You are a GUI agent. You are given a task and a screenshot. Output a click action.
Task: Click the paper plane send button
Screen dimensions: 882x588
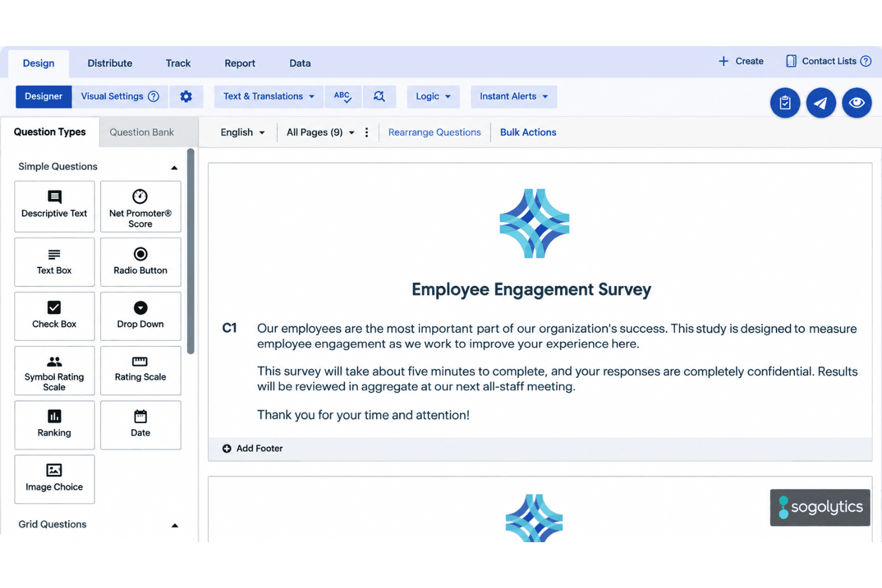(x=821, y=103)
